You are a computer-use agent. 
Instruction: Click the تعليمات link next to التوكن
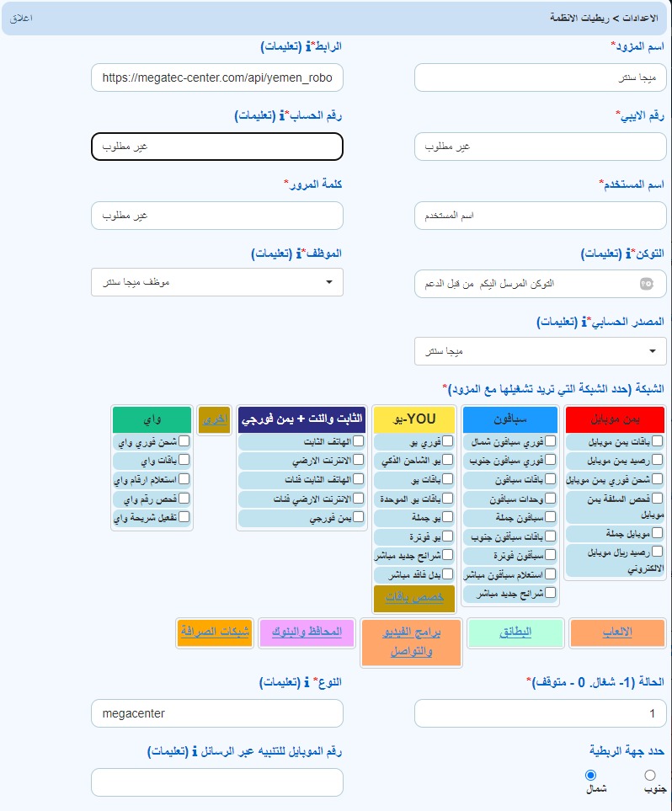pos(602,253)
